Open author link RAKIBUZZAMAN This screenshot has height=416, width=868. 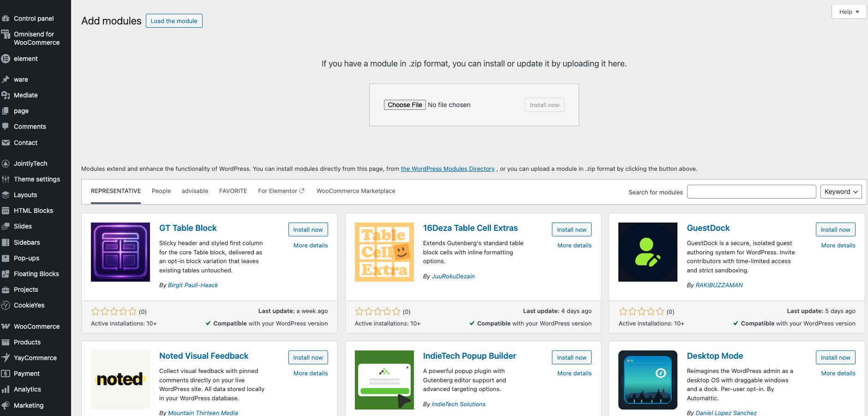tap(719, 285)
